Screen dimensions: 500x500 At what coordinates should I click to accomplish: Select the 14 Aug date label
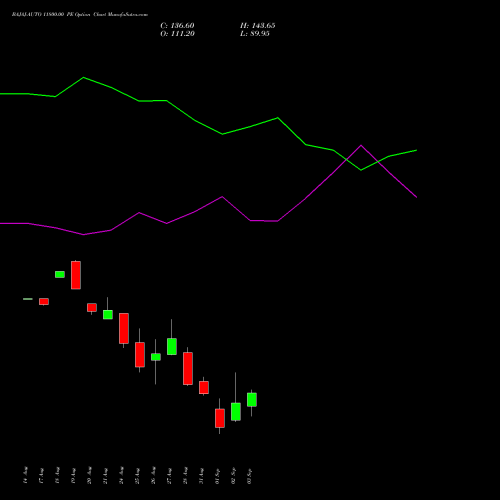(26, 475)
